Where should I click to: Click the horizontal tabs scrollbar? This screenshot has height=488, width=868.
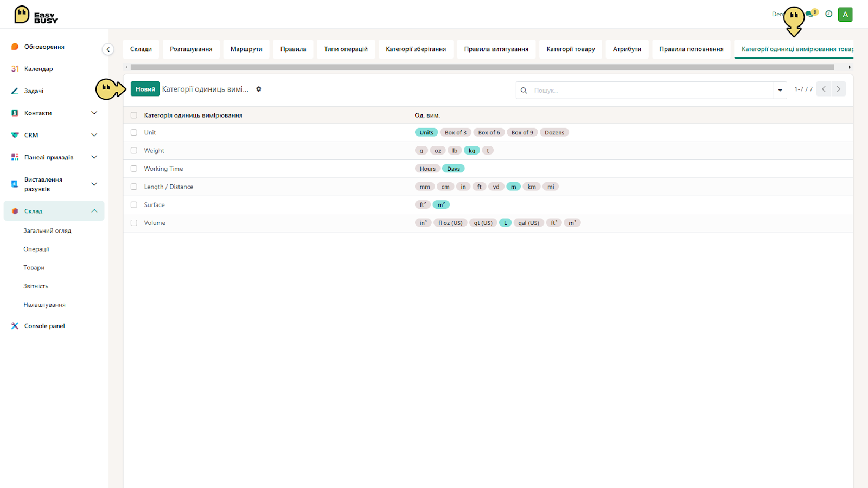(482, 67)
